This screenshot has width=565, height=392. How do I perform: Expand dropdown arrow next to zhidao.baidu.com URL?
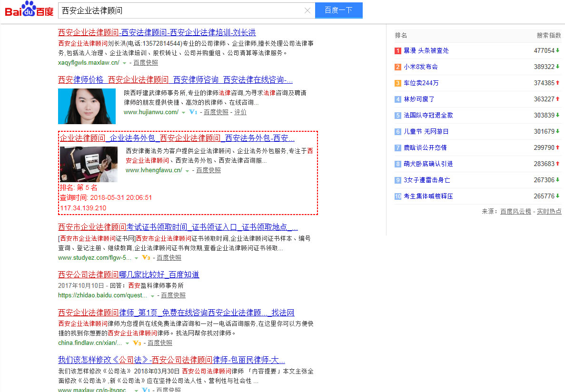point(152,296)
